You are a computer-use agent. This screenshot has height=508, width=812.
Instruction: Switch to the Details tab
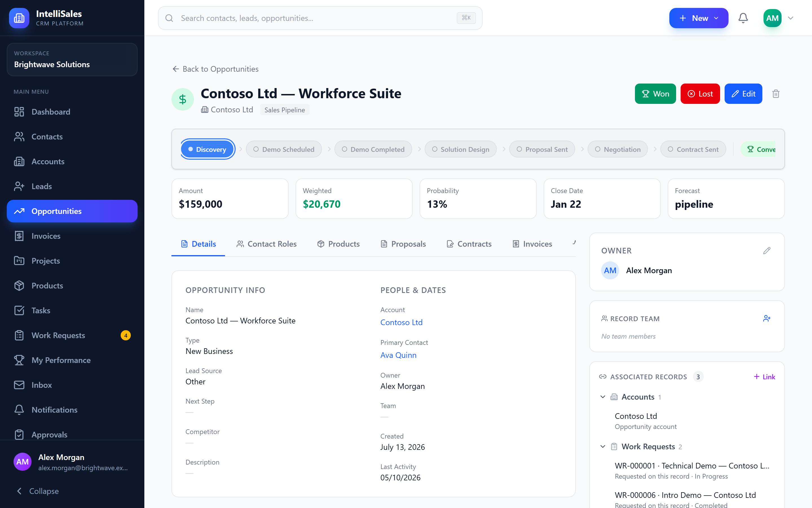click(198, 244)
